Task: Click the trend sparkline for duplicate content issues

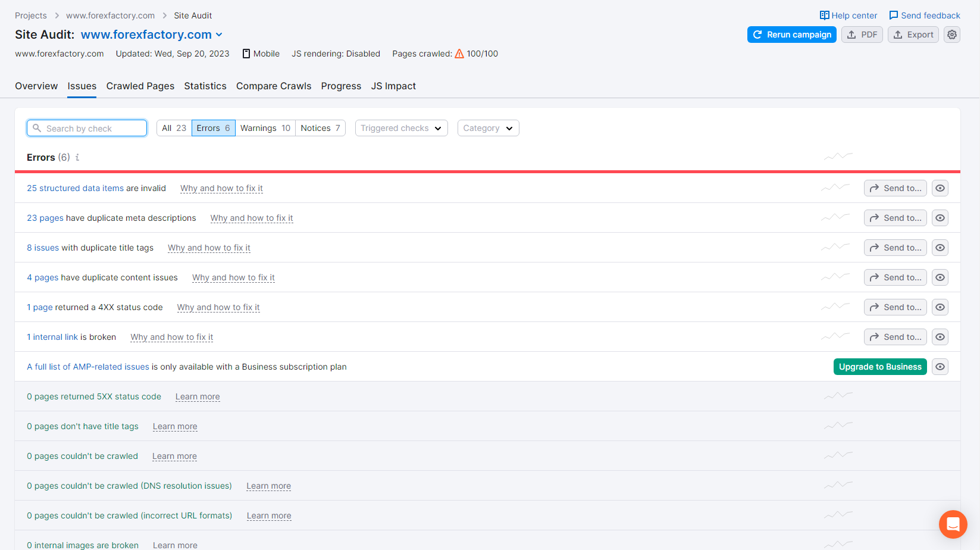Action: [x=835, y=277]
